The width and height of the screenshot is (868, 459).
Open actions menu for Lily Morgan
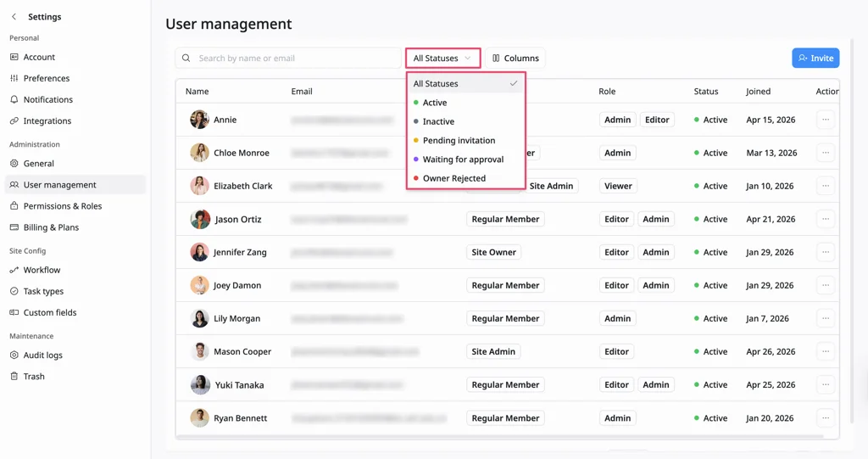tap(826, 319)
